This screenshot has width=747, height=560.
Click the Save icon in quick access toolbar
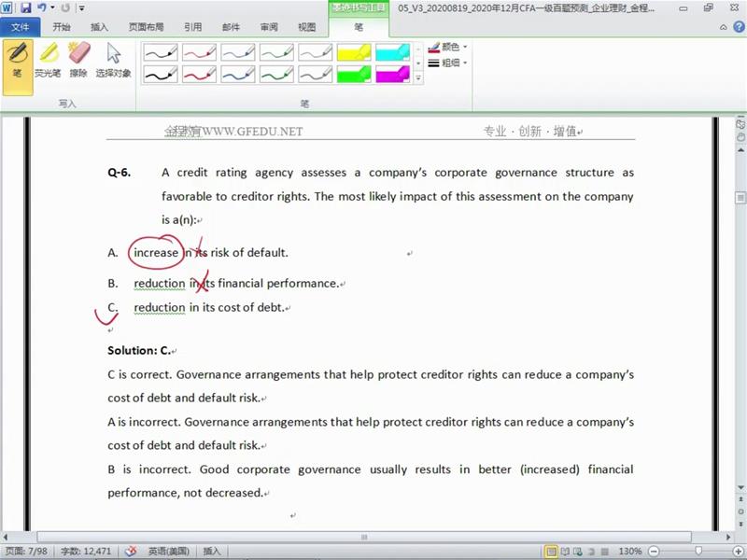point(25,7)
